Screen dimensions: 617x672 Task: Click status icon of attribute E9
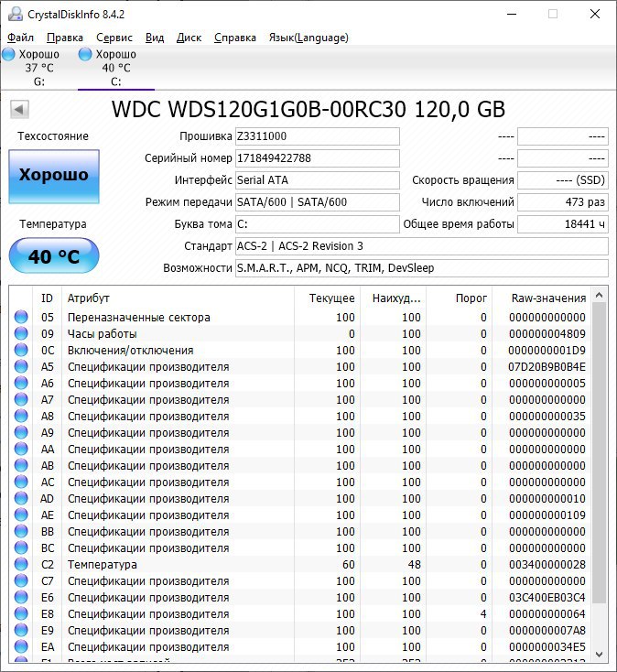(21, 631)
